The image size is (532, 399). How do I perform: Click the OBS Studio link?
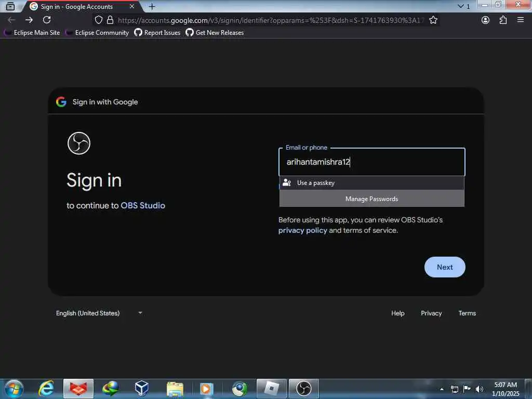143,206
